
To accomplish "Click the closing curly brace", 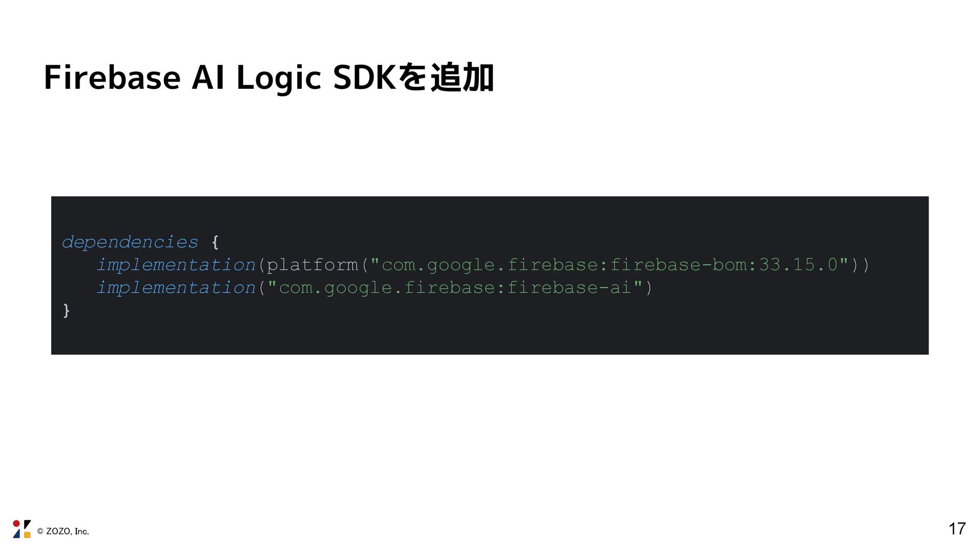I will tap(66, 310).
